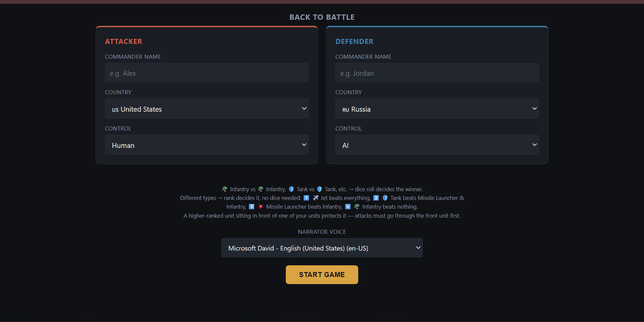This screenshot has height=322, width=644.
Task: Click helmet icon before 'Infantry beats nothing'
Action: [x=357, y=207]
